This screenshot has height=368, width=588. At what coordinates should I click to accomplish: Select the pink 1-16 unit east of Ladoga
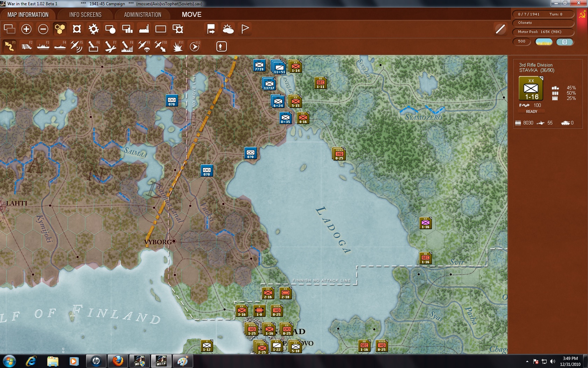[x=426, y=223]
